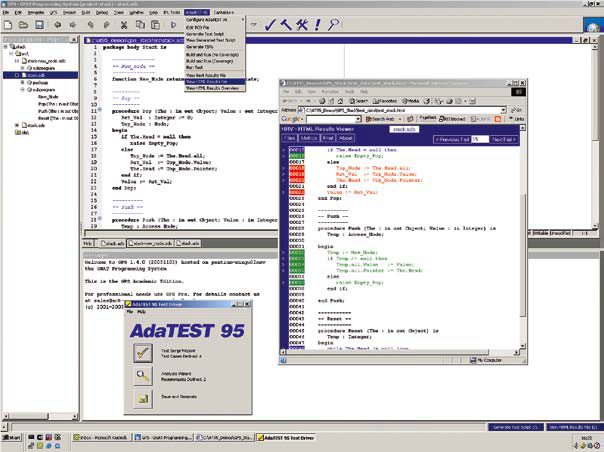Click the Search button in browser toolbar

[359, 101]
